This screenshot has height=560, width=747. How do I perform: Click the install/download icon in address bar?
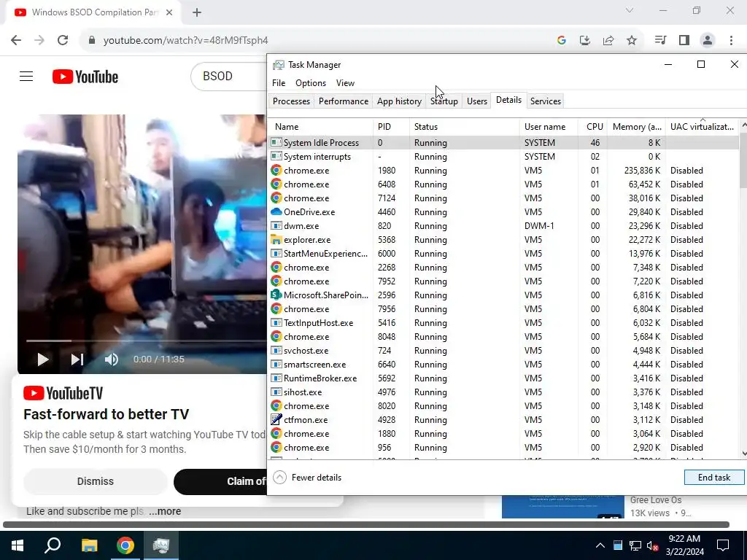point(585,41)
